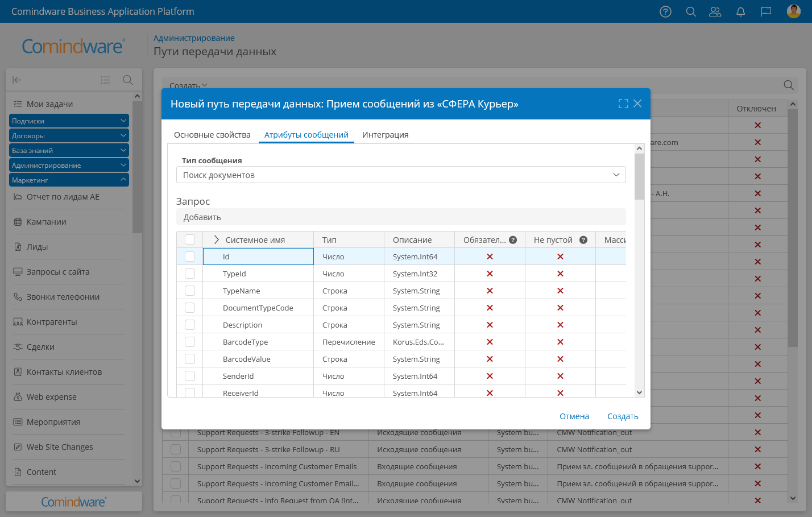
Task: Open user profile avatar
Action: coord(794,11)
